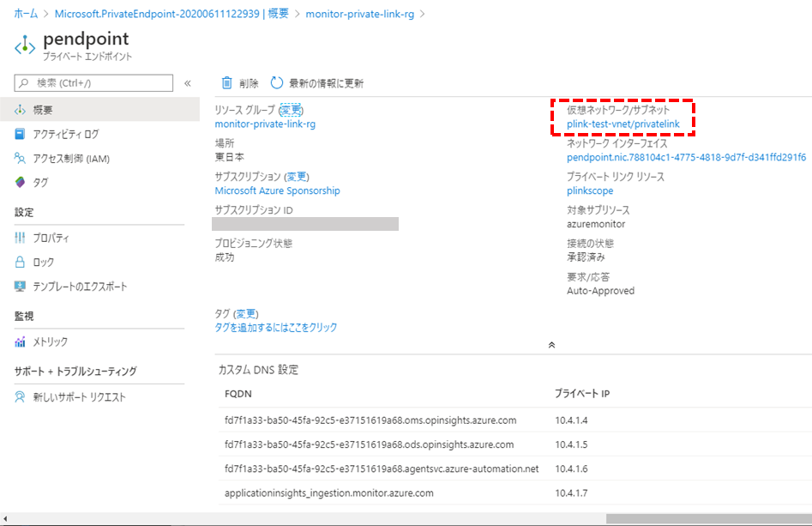Open monitor-private-link-rg resource group link
812x526 pixels.
(x=265, y=124)
